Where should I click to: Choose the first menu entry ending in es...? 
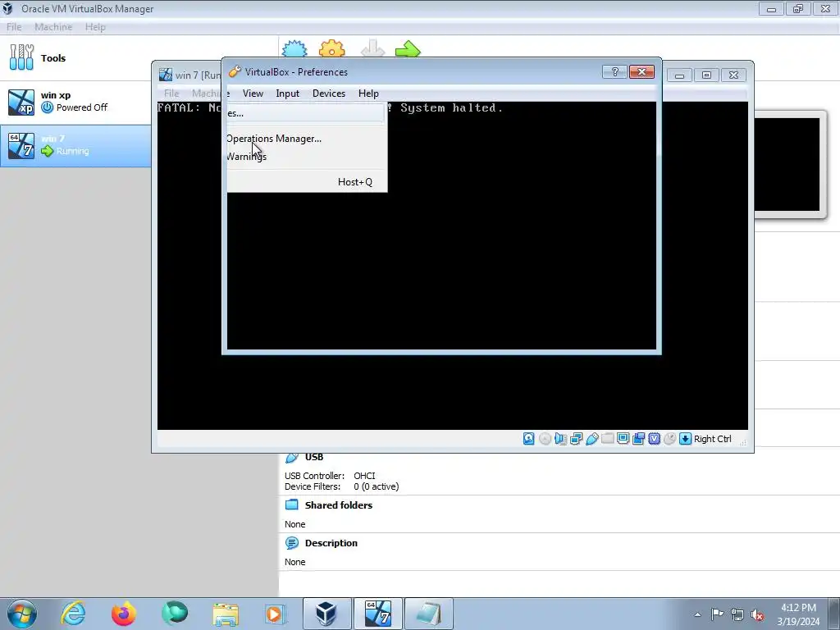(305, 113)
